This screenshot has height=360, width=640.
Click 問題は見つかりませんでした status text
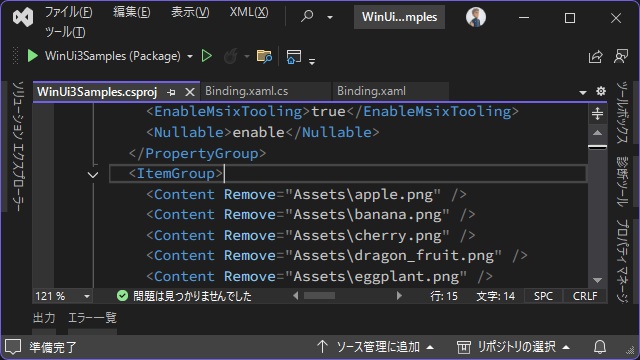click(192, 296)
